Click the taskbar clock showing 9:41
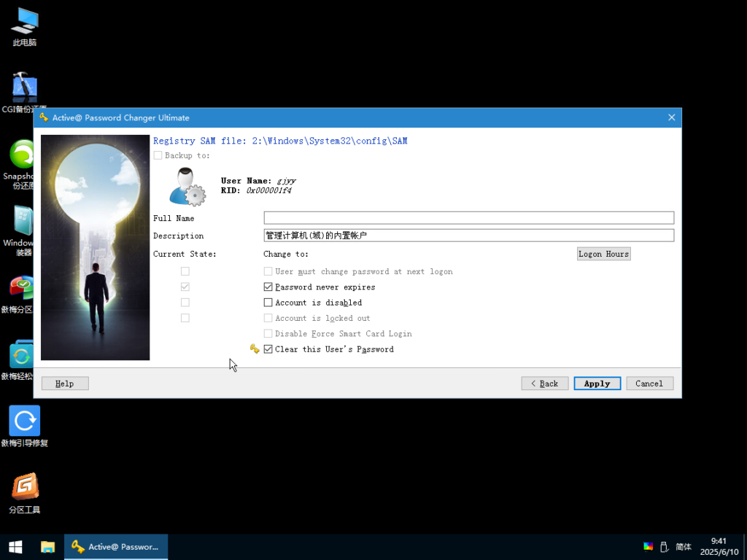747x560 pixels. 719,547
